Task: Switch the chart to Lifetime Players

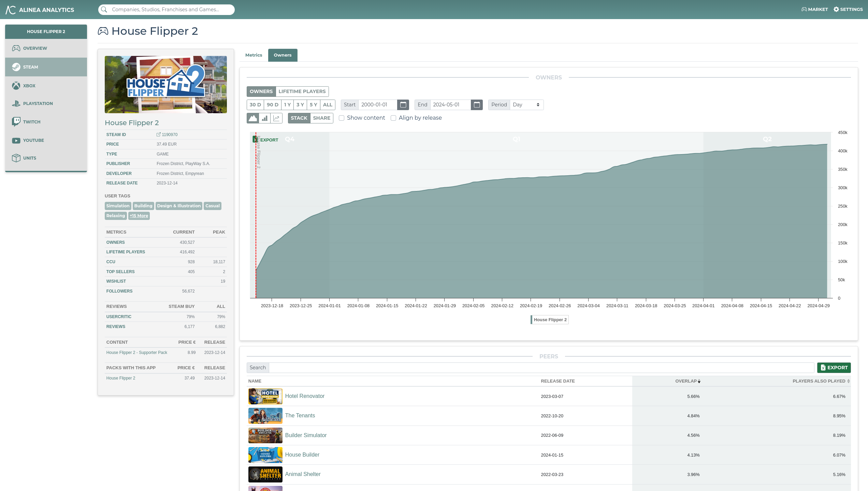Action: [302, 91]
